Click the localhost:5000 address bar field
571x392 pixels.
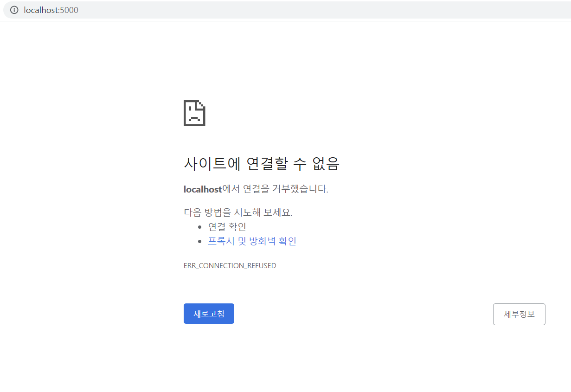coord(288,10)
